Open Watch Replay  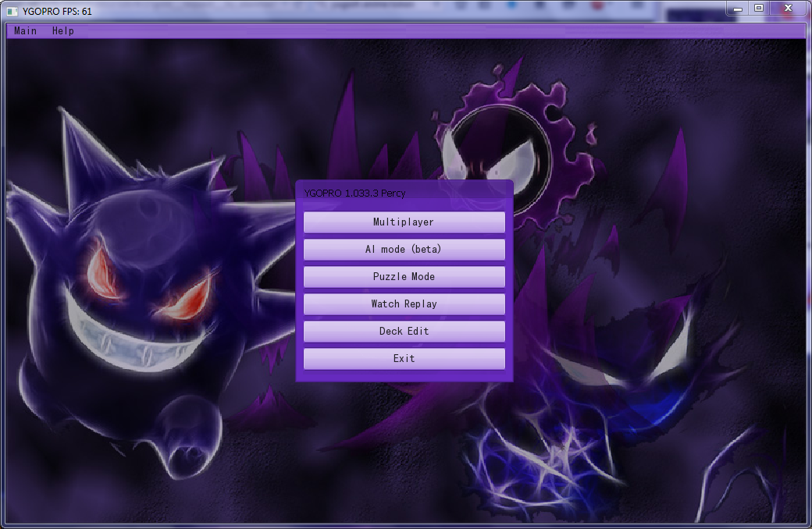point(404,304)
